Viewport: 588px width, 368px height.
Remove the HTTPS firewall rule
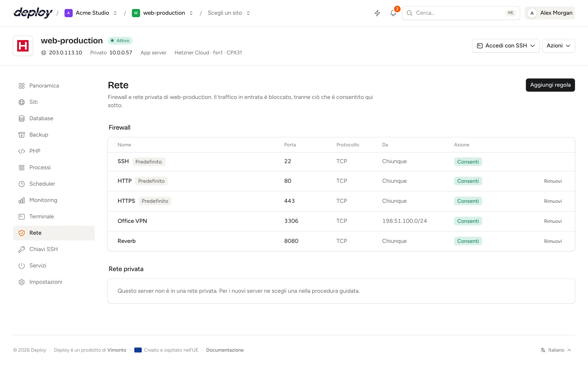click(553, 201)
